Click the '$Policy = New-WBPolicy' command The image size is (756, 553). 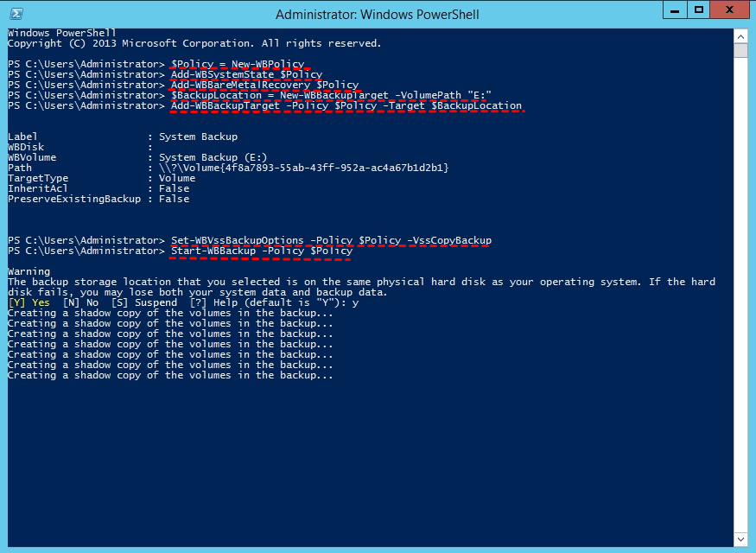pos(238,64)
